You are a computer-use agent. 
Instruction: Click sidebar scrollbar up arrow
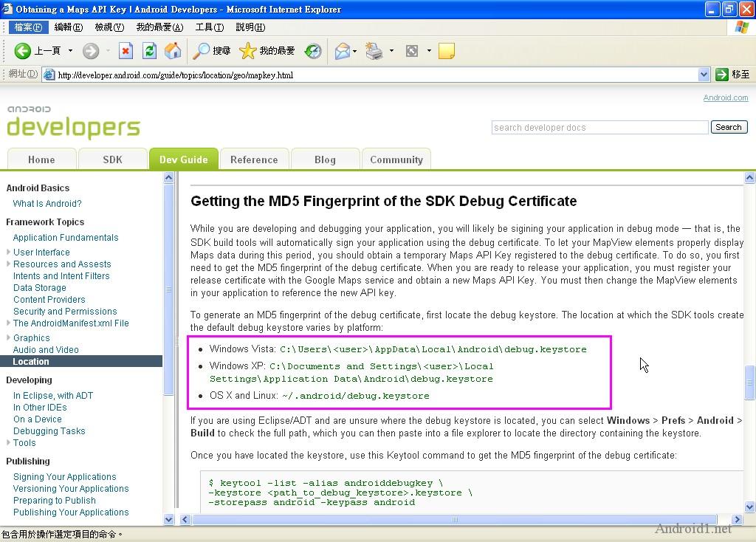pos(169,177)
